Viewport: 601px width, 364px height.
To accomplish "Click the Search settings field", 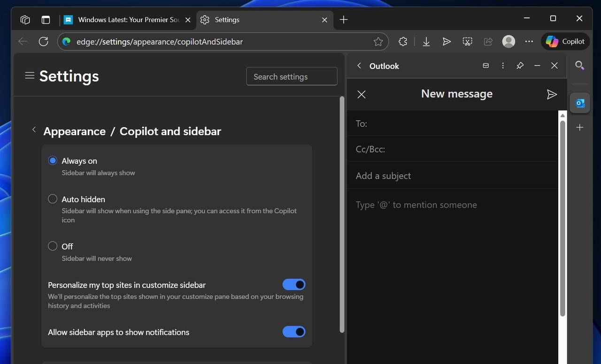I will 292,76.
